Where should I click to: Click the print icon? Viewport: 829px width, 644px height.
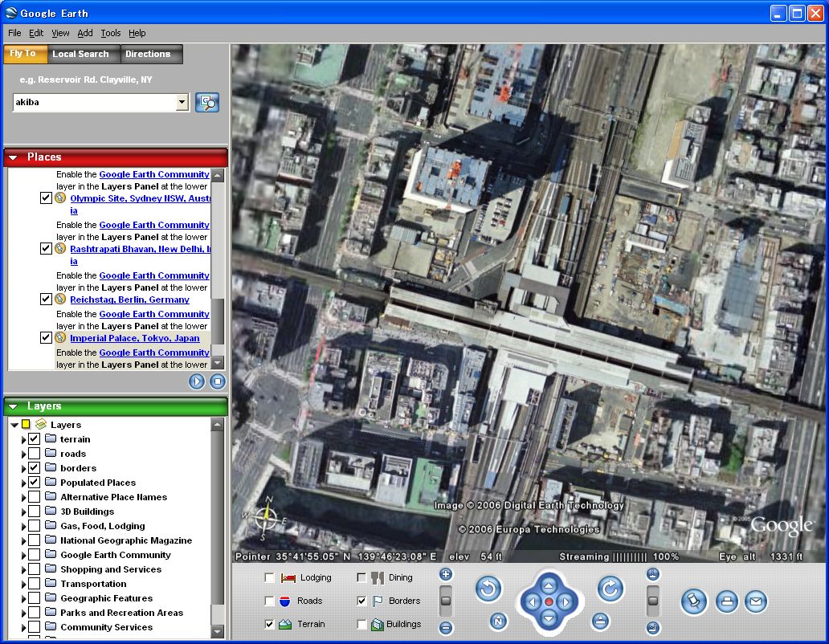tap(726, 601)
